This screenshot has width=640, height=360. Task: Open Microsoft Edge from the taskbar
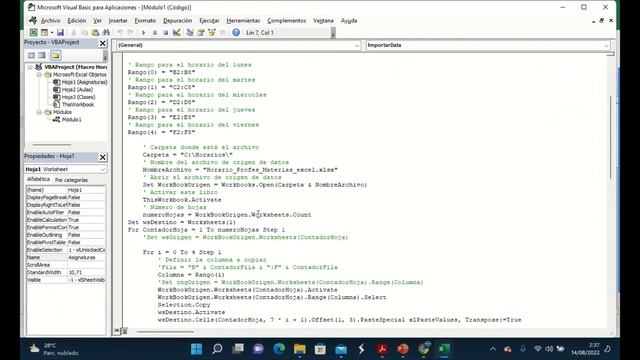coord(279,349)
